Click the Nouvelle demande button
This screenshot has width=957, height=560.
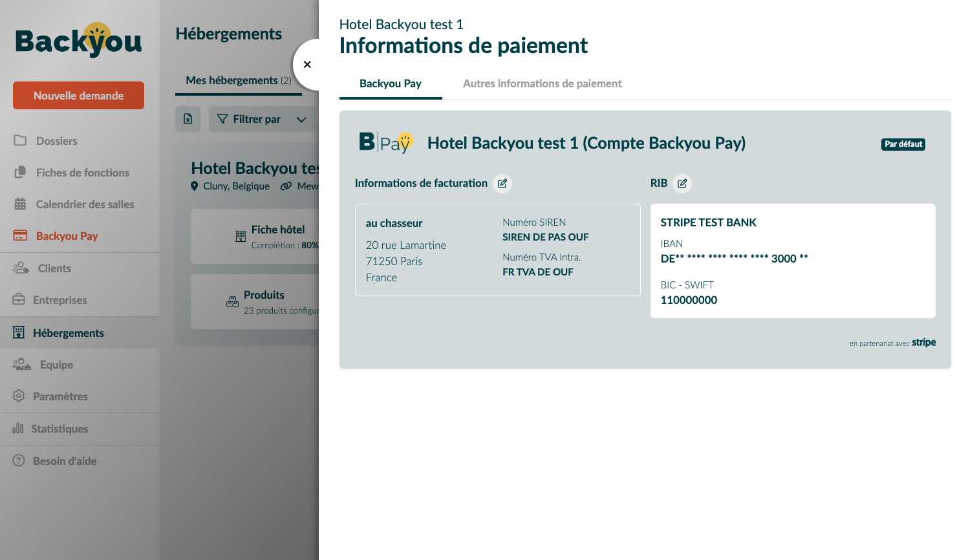point(78,96)
